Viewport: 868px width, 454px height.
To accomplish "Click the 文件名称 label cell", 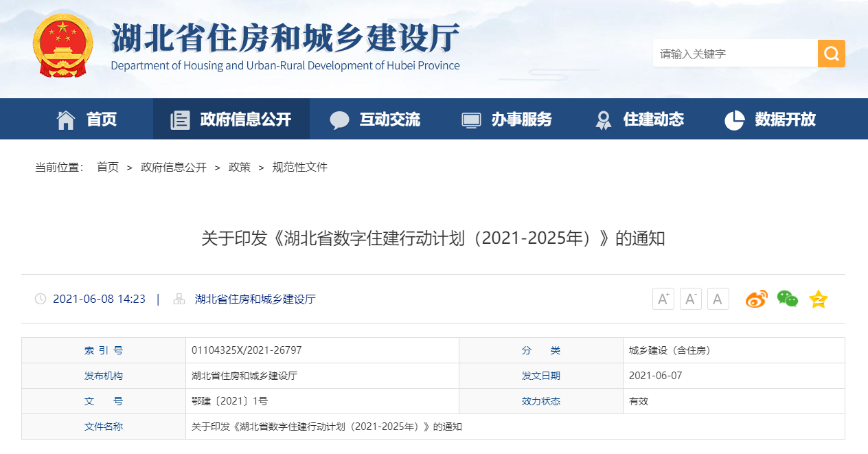I will (104, 427).
